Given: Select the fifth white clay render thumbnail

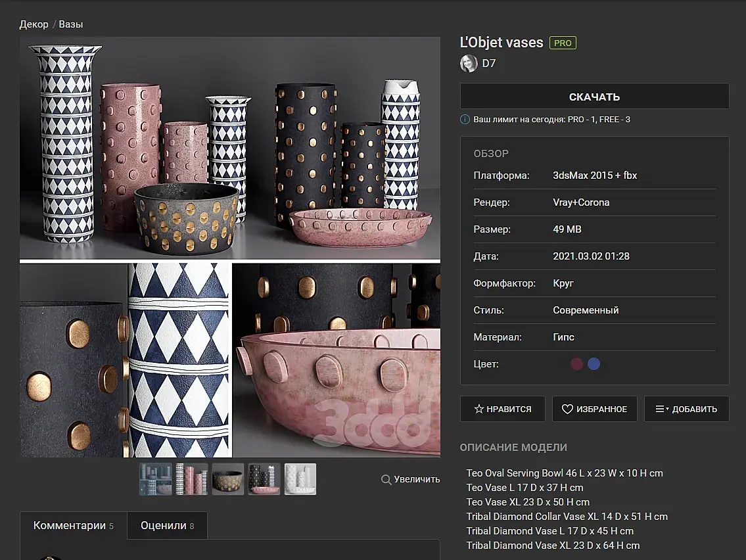Looking at the screenshot, I should 300,479.
